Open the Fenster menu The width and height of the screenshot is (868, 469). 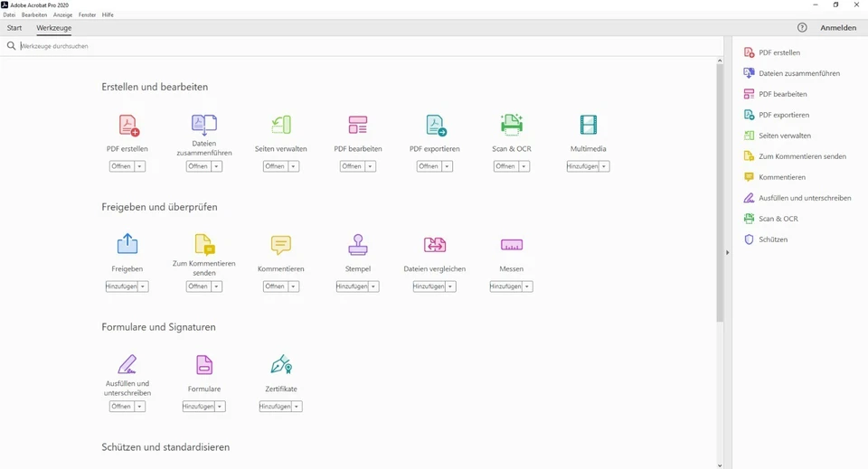87,15
